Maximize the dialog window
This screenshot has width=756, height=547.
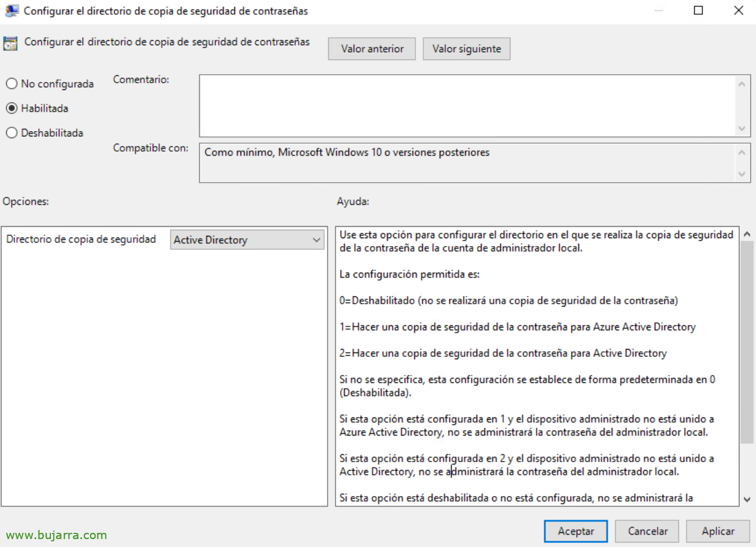point(698,10)
